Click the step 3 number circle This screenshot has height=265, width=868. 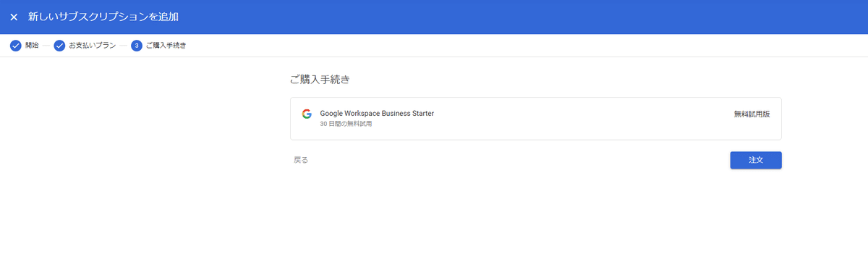point(137,46)
